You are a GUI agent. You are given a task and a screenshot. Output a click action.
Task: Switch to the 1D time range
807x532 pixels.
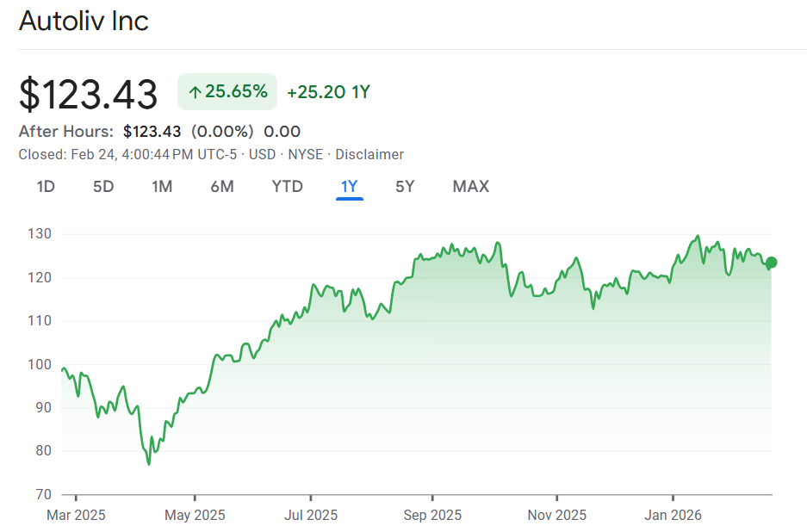click(x=46, y=186)
